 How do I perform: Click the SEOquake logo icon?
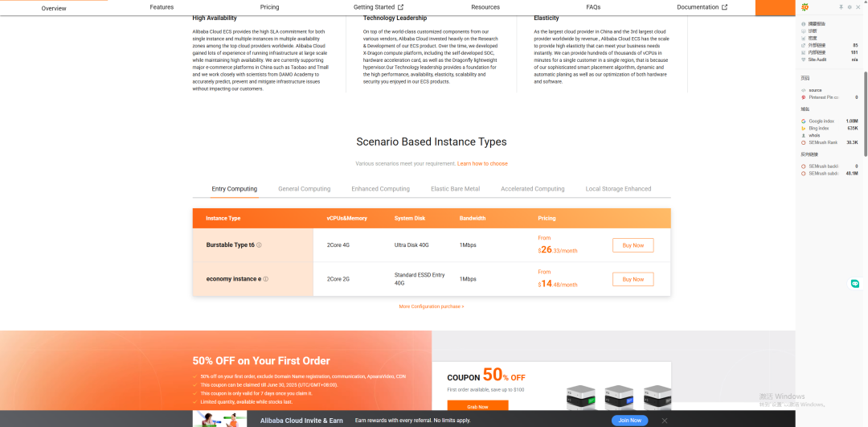point(804,7)
